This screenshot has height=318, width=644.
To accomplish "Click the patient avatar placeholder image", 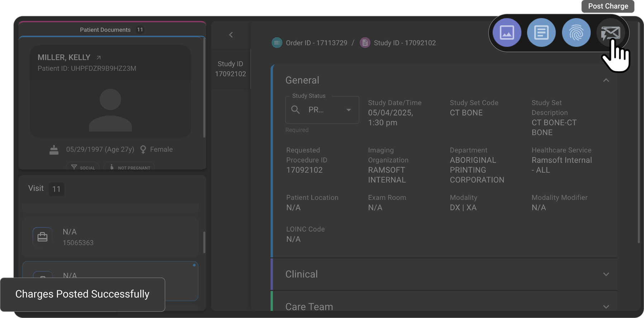I will click(x=110, y=110).
